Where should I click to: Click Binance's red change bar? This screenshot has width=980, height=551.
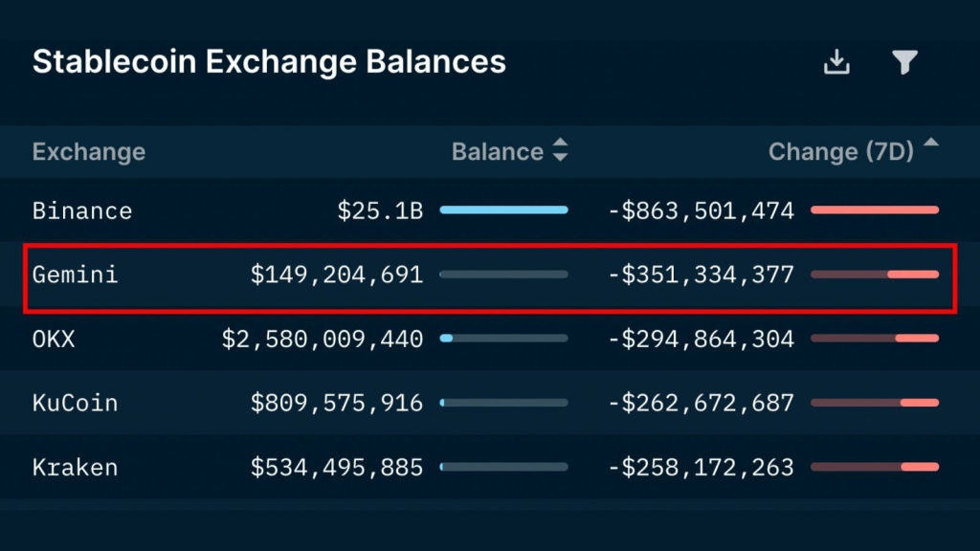pos(875,209)
